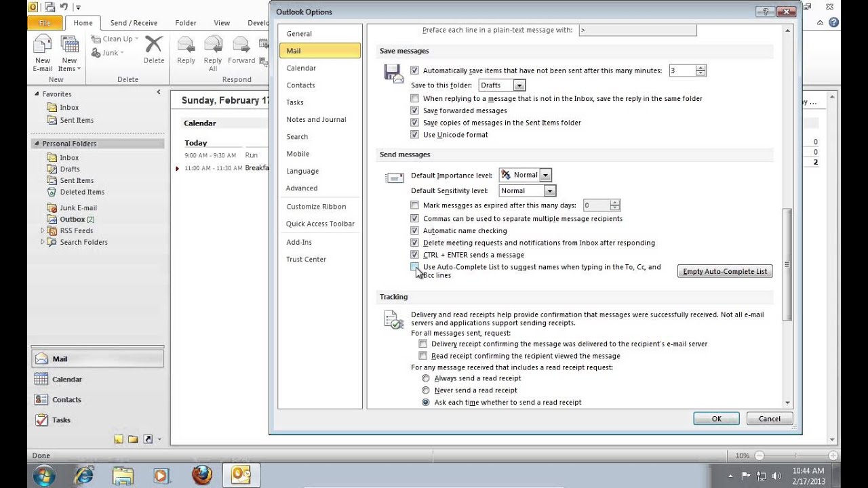Select Always send a read receipt

pos(426,378)
